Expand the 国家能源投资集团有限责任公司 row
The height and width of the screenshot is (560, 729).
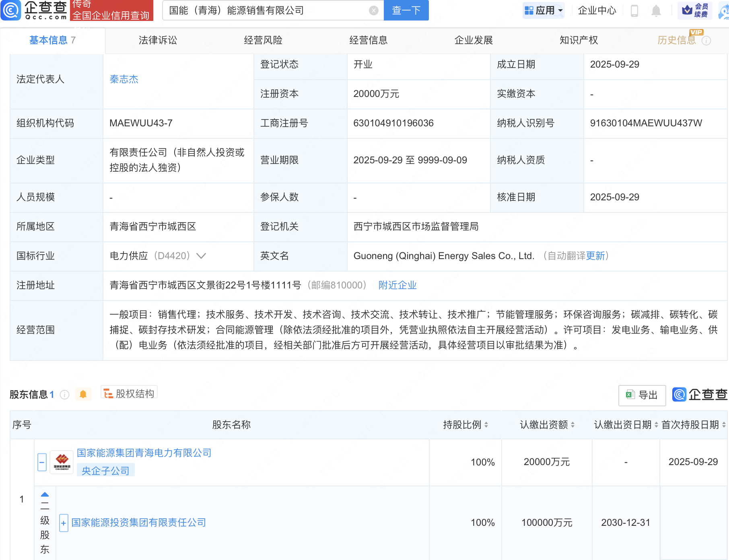(64, 523)
